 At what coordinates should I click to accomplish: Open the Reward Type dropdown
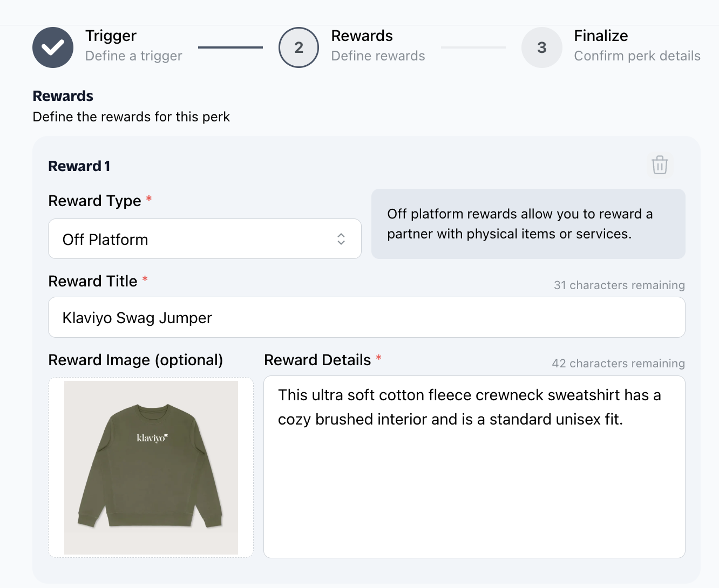[205, 239]
